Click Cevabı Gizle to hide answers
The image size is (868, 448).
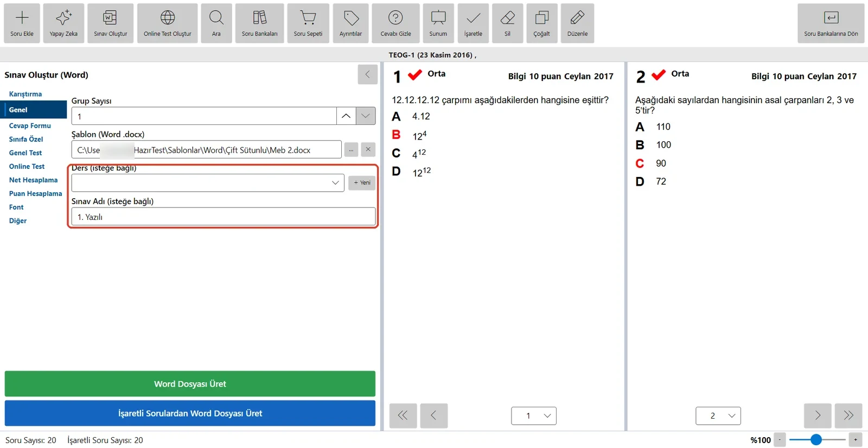(396, 23)
